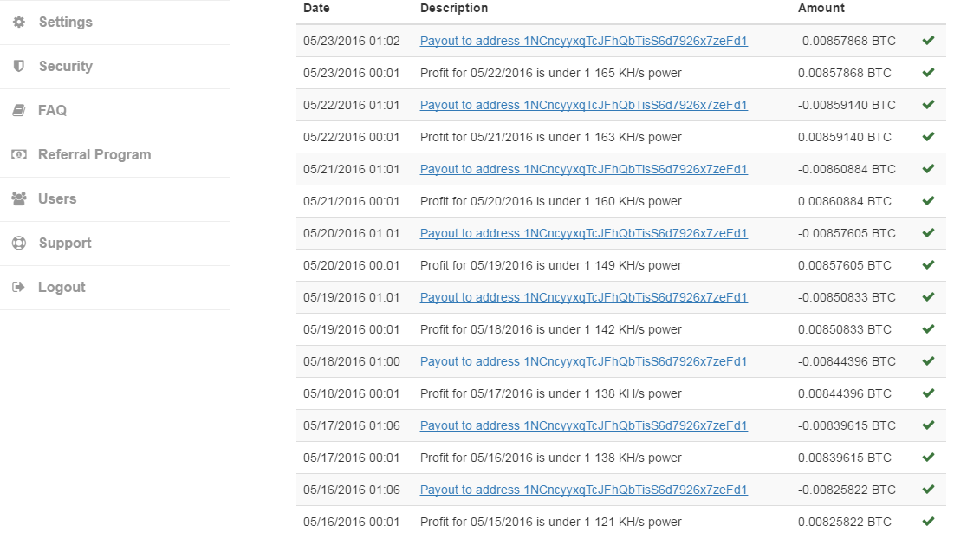This screenshot has height=552, width=980.
Task: Open payout link dated 05/23/2016 01:02
Action: tap(583, 41)
